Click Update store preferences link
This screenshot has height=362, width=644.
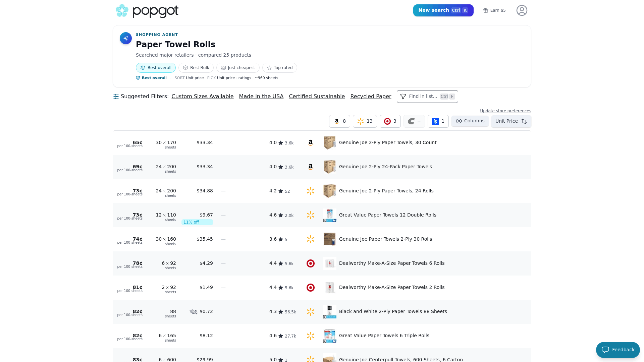[505, 111]
